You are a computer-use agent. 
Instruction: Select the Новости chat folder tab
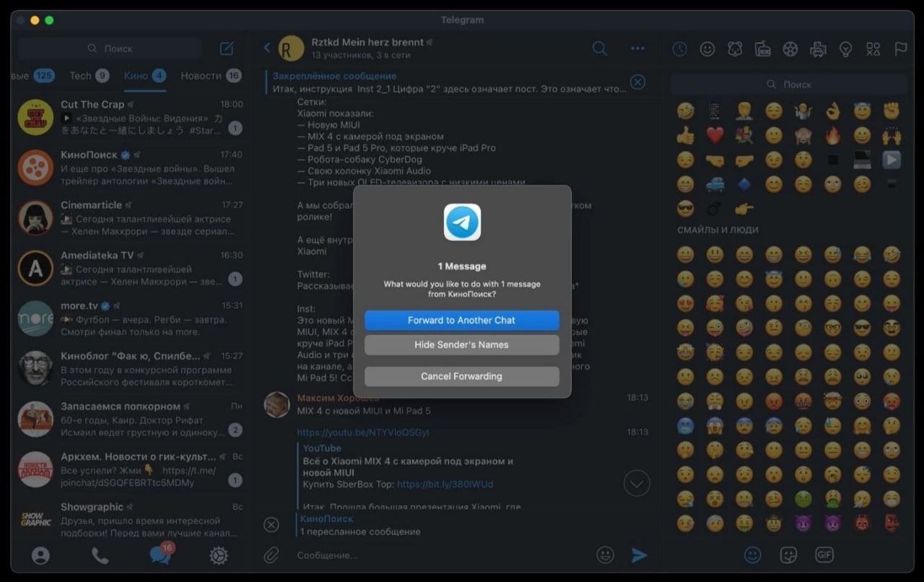[211, 76]
